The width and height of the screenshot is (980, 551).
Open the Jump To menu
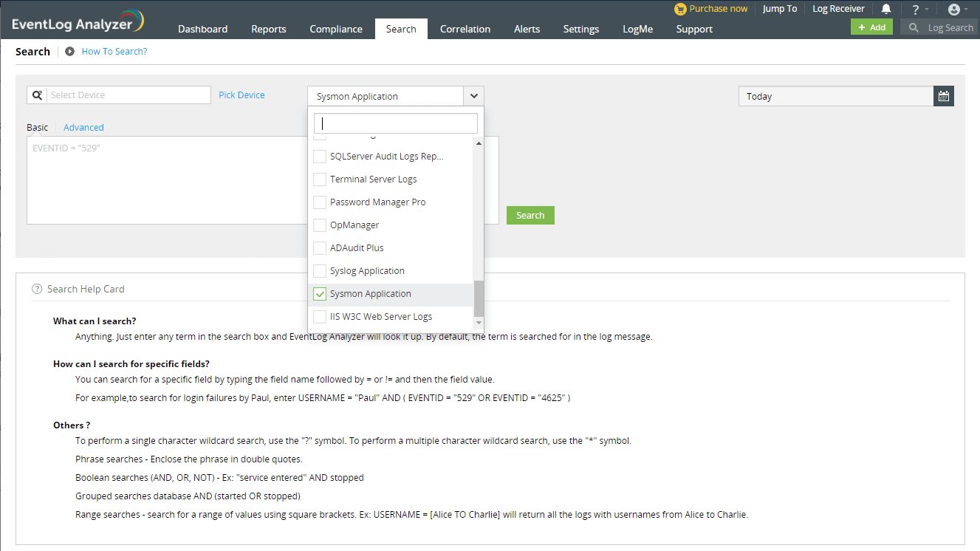(x=780, y=9)
